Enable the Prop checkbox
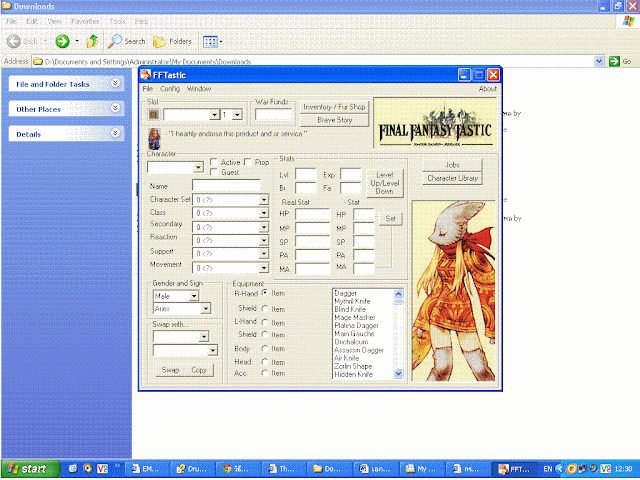This screenshot has height=480, width=640. (x=248, y=162)
